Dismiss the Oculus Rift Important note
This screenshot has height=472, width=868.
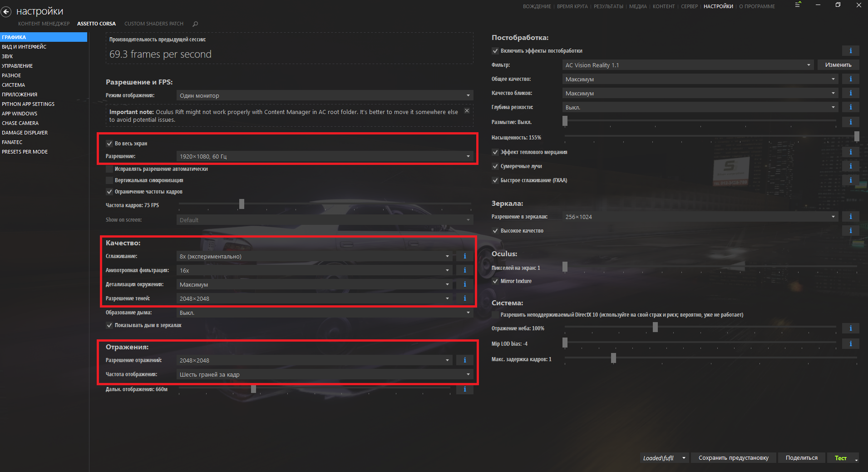[467, 111]
